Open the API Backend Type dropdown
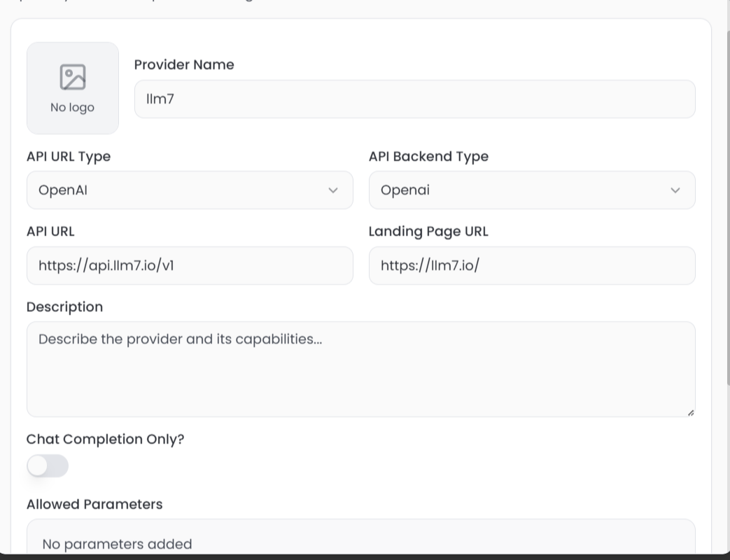Image resolution: width=730 pixels, height=560 pixels. [x=532, y=190]
